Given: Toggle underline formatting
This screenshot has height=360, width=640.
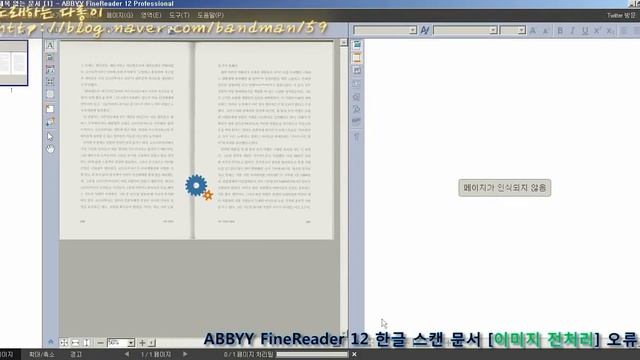Looking at the screenshot, I should 585,31.
